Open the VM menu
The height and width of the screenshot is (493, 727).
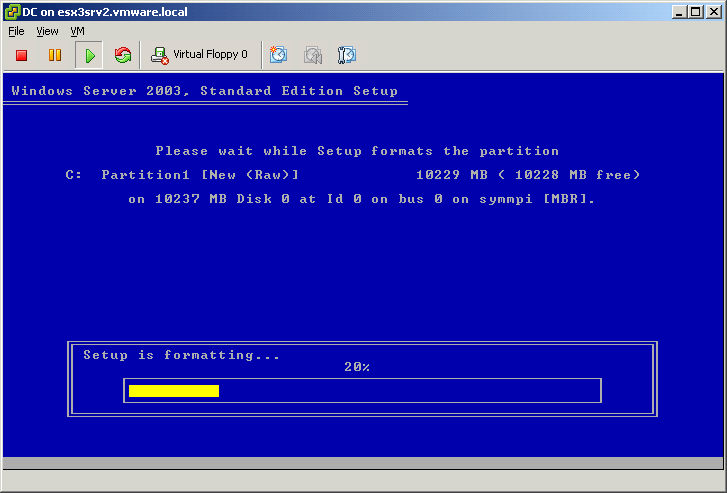tap(77, 31)
